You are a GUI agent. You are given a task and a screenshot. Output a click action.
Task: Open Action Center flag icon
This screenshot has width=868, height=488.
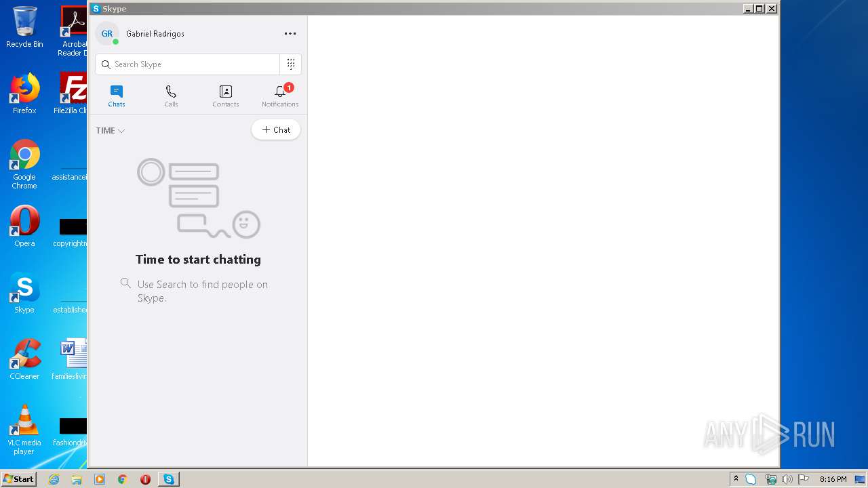(x=804, y=479)
